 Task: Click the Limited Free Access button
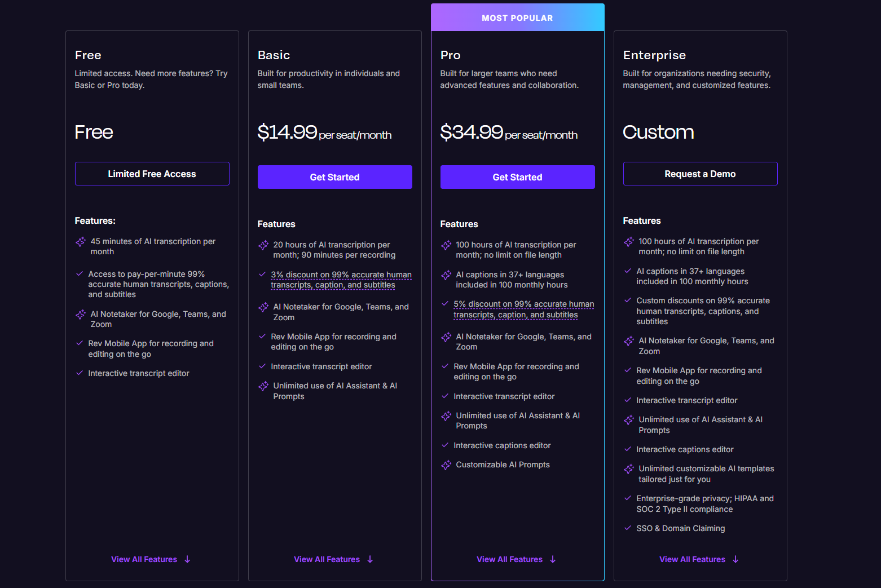(152, 174)
